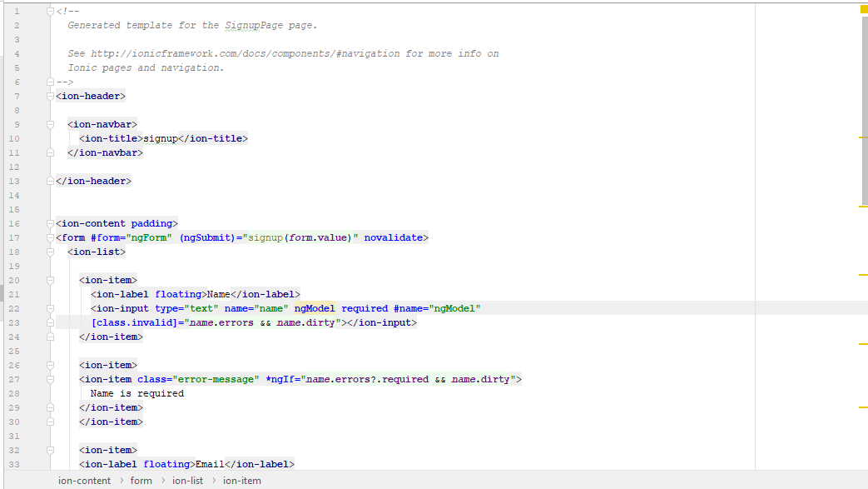This screenshot has width=868, height=489.
Task: Click the lowest yellow marker on the error stripe
Action: [x=864, y=408]
